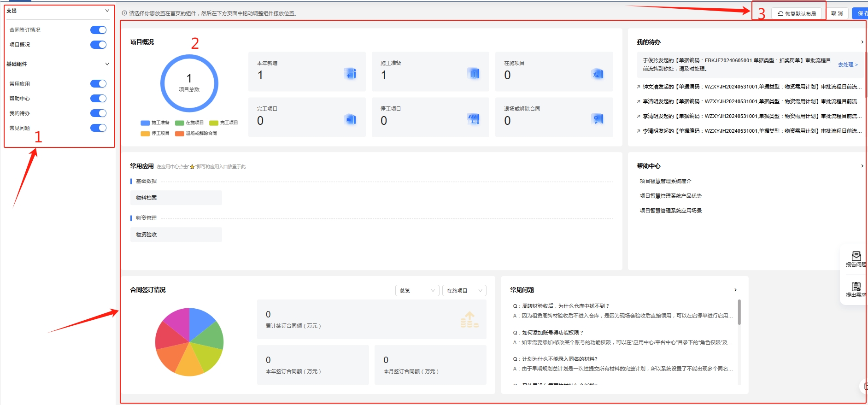Click the 完工项目 card icon

[350, 119]
